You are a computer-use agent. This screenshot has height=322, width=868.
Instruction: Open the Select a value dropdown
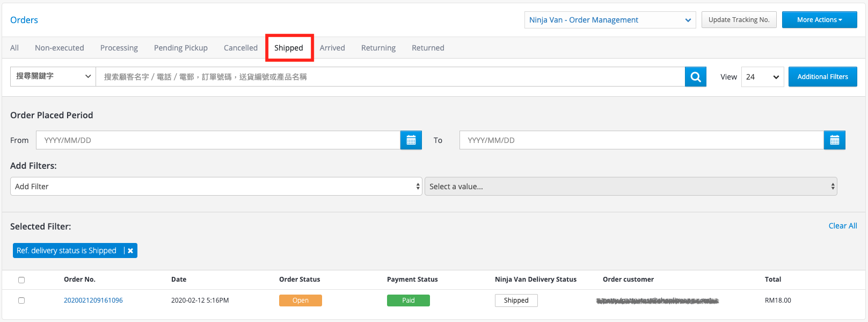(631, 187)
